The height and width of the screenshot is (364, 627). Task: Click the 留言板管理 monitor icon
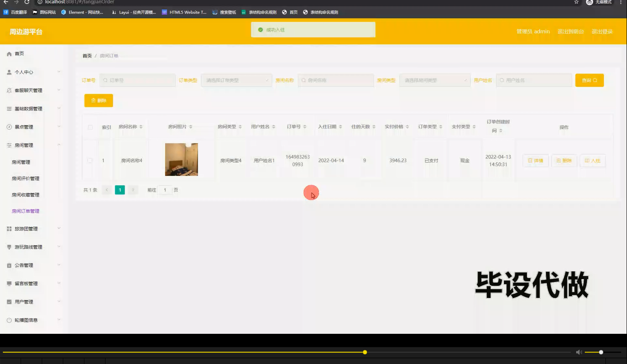(x=9, y=283)
